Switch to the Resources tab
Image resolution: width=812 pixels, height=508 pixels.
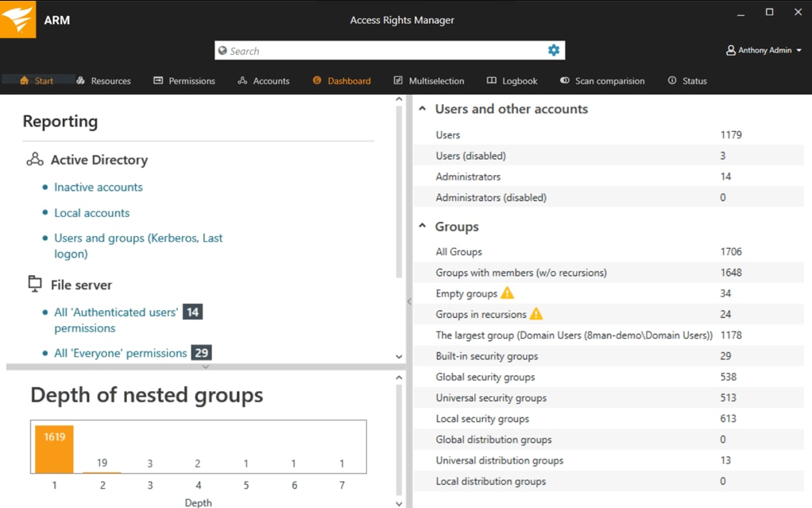(104, 81)
